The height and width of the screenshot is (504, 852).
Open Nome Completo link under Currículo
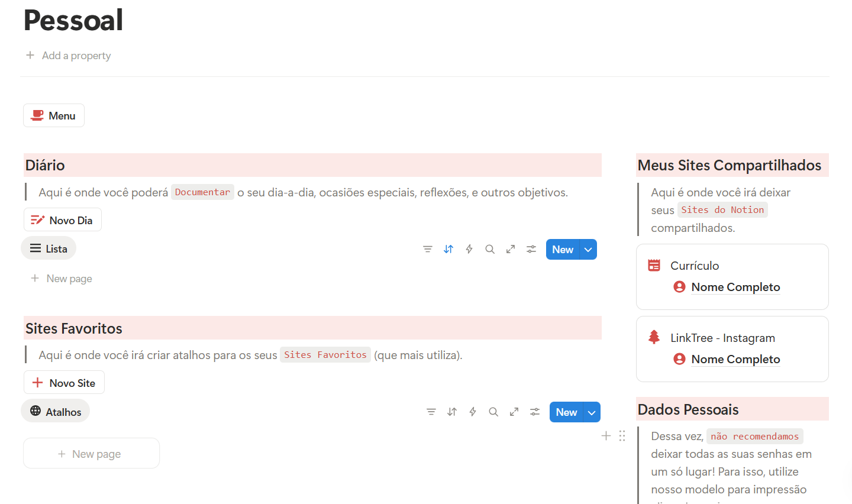pos(735,287)
